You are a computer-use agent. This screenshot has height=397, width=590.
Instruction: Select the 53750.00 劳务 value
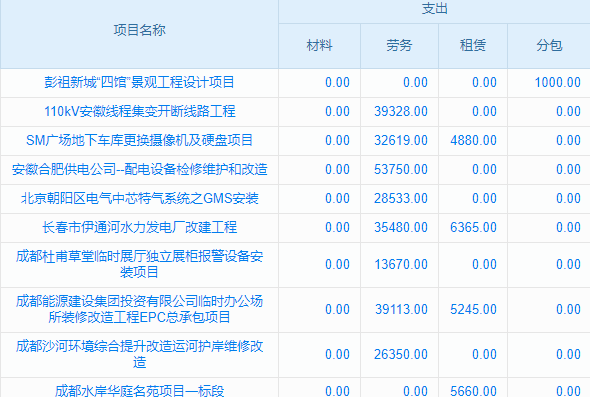pyautogui.click(x=401, y=169)
